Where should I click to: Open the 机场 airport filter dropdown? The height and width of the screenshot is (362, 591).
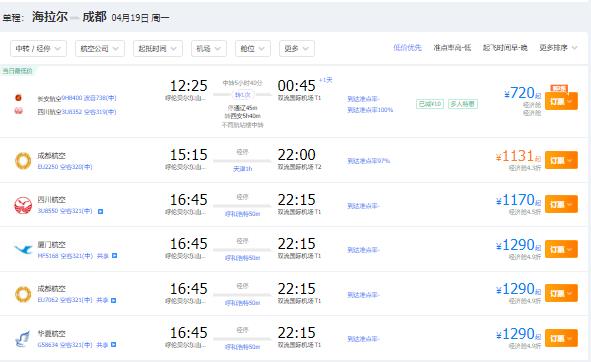point(209,49)
